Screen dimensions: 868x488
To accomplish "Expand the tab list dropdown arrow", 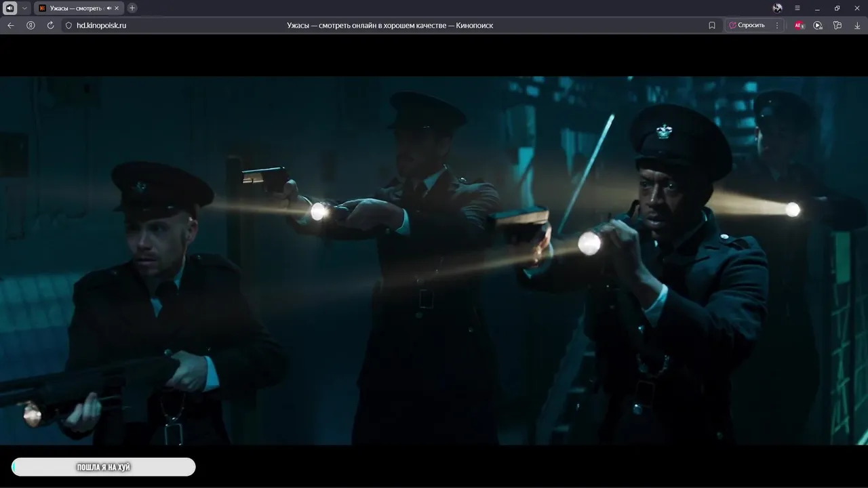I will point(24,8).
